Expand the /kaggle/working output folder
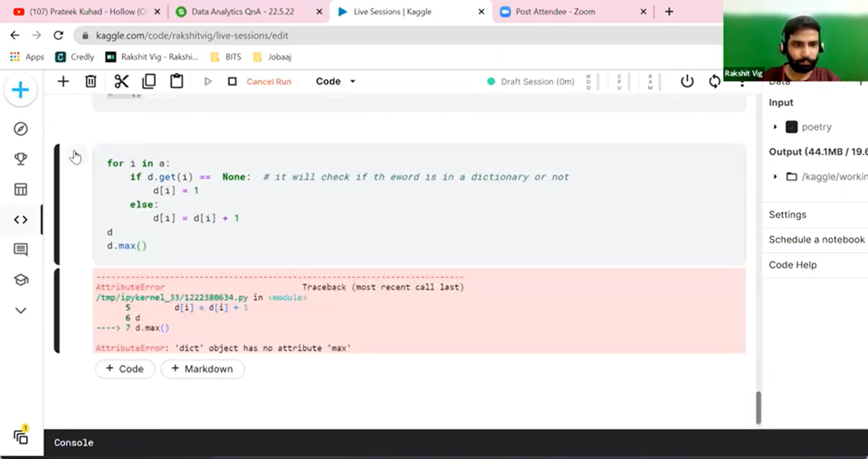This screenshot has height=459, width=868. pyautogui.click(x=775, y=177)
